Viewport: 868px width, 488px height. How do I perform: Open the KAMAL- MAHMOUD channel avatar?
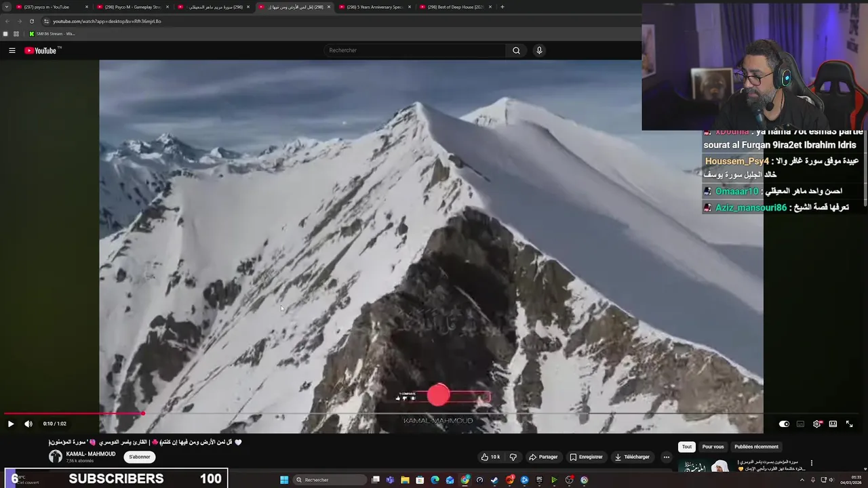coord(55,457)
